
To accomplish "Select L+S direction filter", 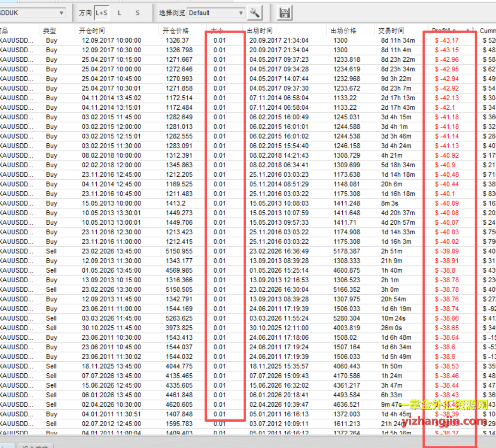I will point(101,13).
